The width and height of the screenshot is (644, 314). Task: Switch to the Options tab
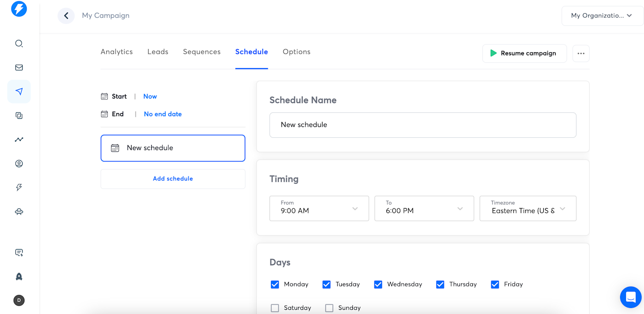click(297, 52)
